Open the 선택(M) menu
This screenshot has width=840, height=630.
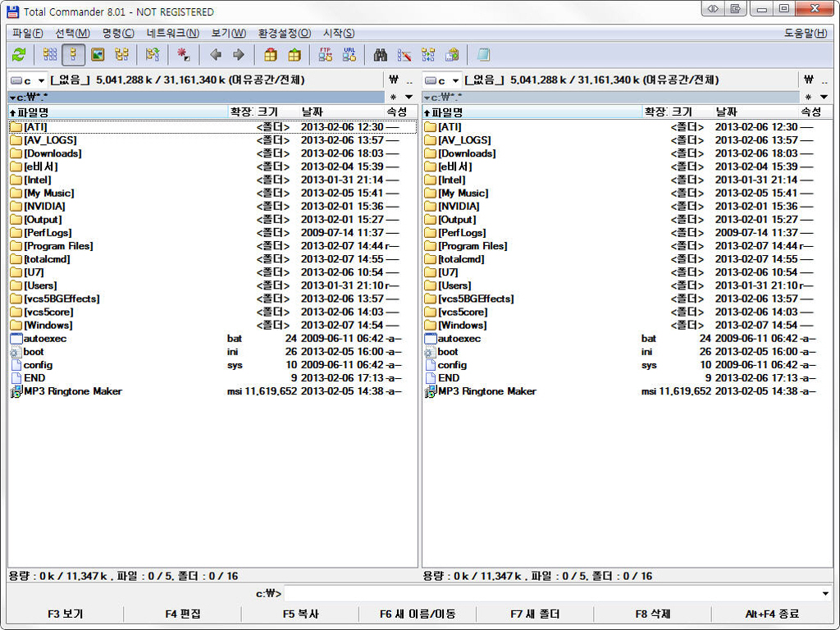[72, 33]
